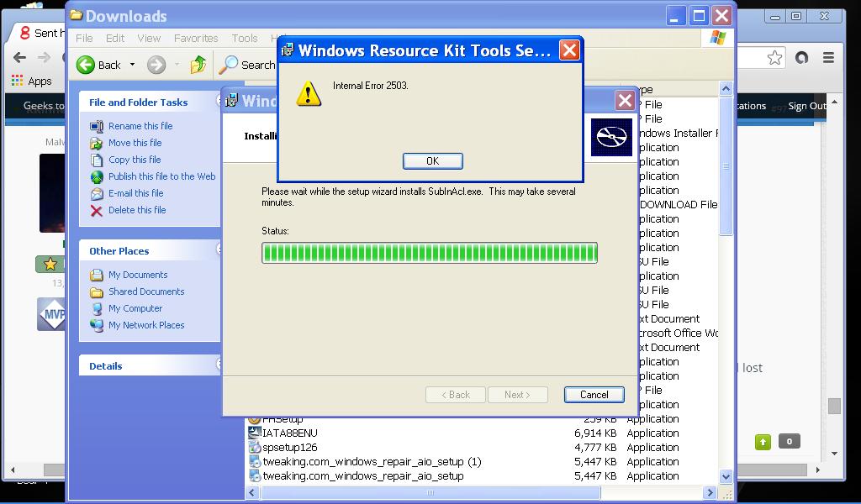The image size is (861, 504).
Task: Select Publish this file to the Web
Action: point(162,176)
